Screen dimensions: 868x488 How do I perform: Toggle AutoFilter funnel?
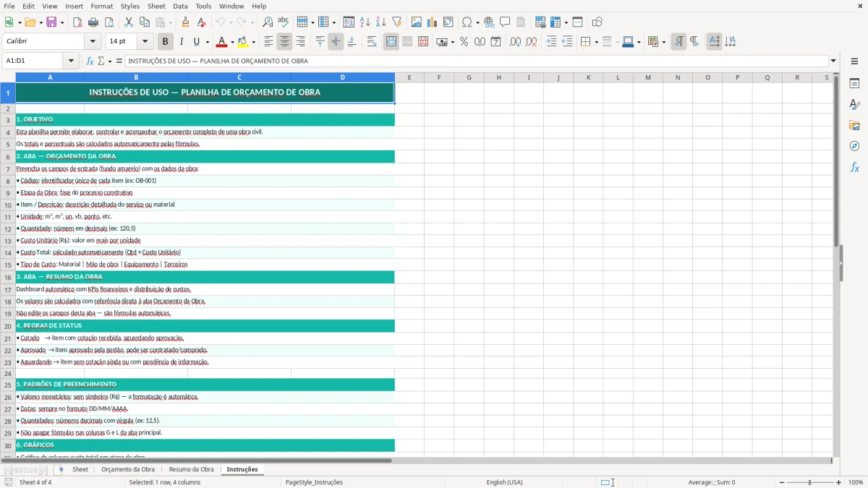point(396,22)
